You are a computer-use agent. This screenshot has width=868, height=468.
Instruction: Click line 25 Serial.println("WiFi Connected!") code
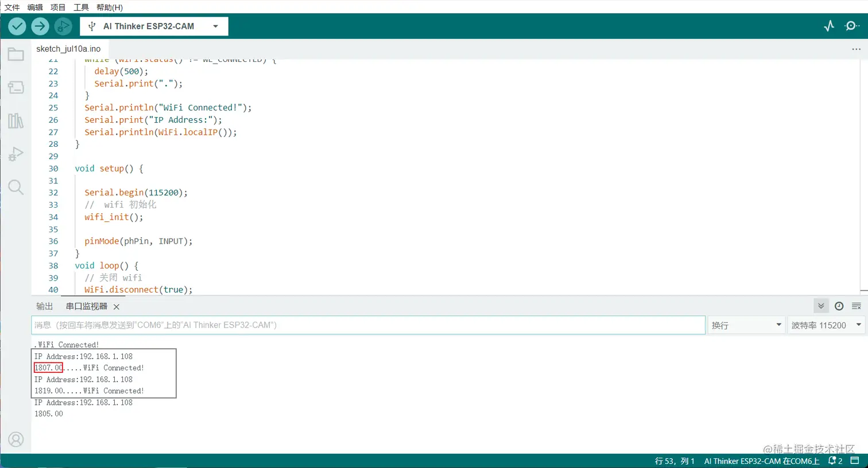point(168,108)
